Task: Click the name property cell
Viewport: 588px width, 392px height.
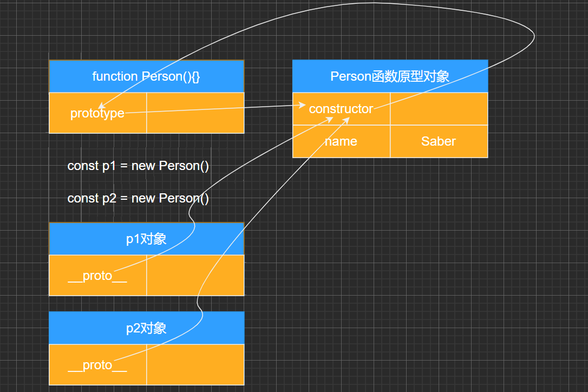Action: [x=341, y=141]
